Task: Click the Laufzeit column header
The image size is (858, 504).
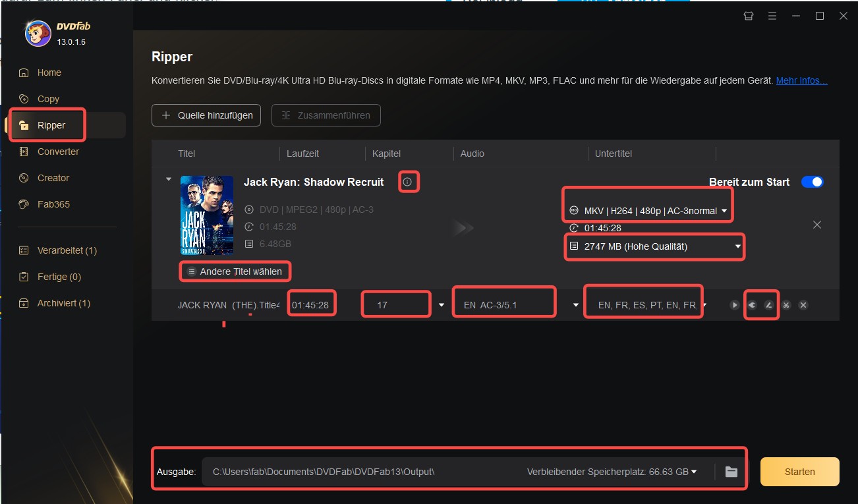Action: click(302, 154)
